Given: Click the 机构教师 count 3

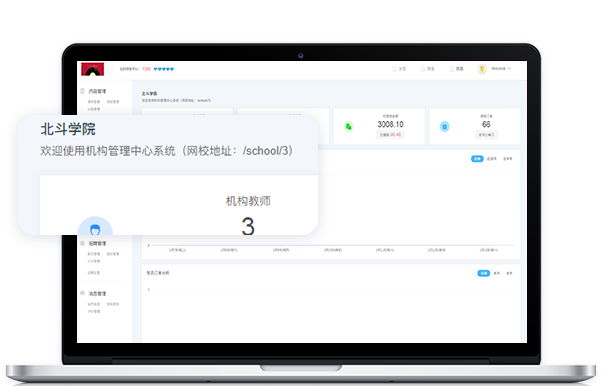Looking at the screenshot, I should click(248, 226).
